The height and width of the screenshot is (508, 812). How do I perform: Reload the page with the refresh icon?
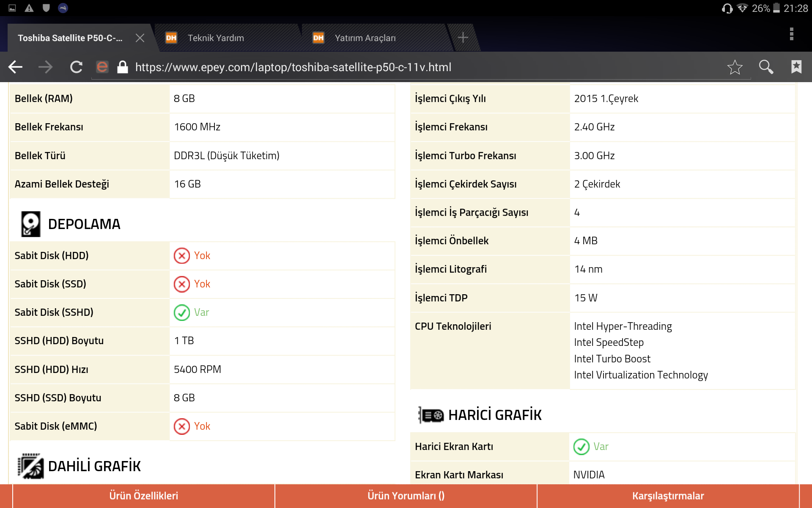point(76,67)
